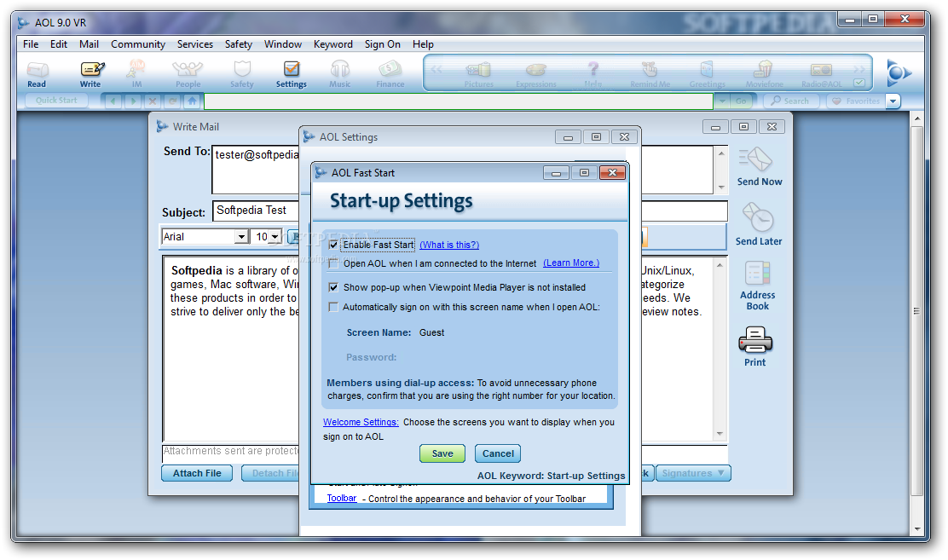Open the font size 10 dropdown
This screenshot has width=948, height=560.
275,236
